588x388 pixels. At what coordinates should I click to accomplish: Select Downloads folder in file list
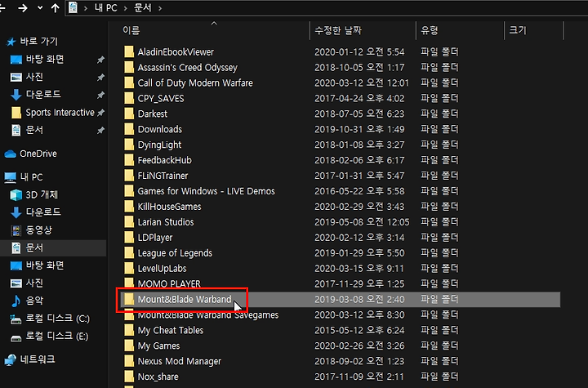click(160, 129)
